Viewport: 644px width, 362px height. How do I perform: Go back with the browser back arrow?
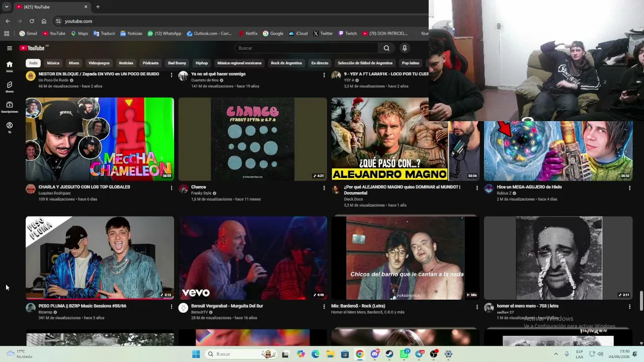tap(8, 21)
